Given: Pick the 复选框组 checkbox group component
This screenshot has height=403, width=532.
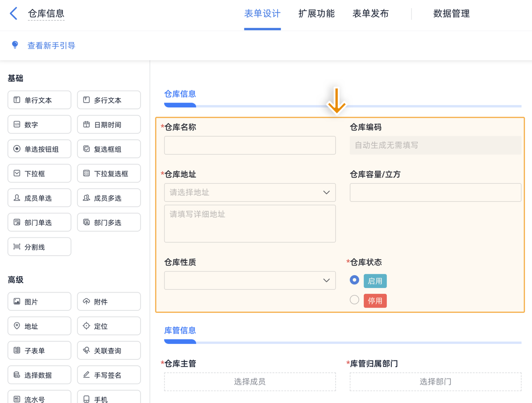Looking at the screenshot, I should tap(109, 149).
